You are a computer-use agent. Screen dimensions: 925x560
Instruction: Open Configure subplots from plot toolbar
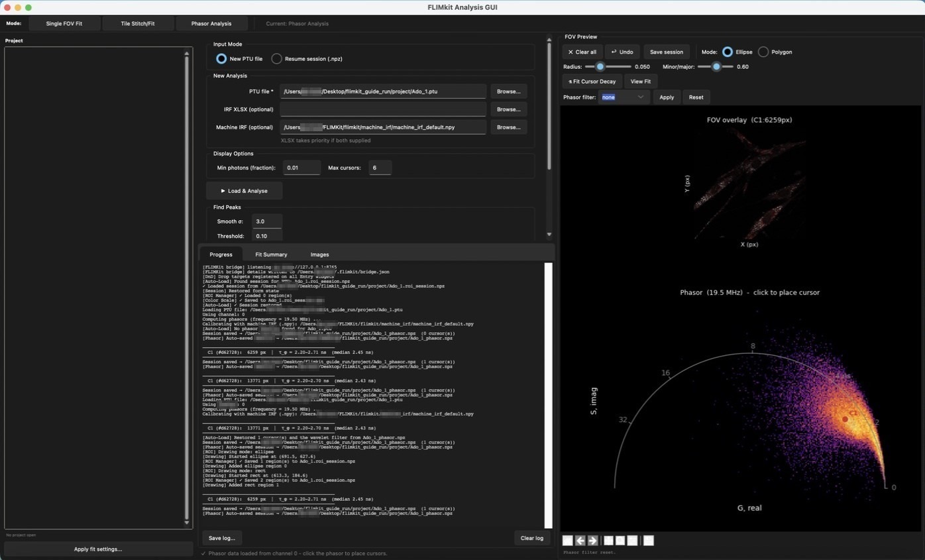pos(633,541)
